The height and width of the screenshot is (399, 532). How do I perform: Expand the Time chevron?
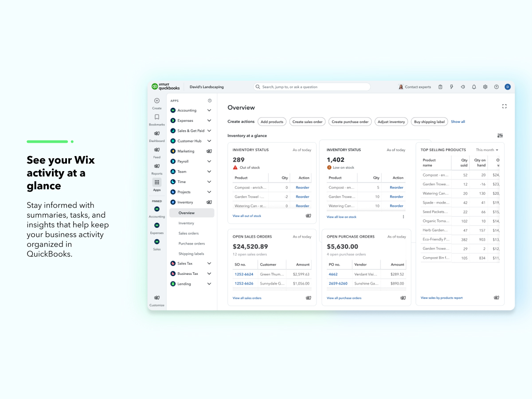tap(209, 182)
